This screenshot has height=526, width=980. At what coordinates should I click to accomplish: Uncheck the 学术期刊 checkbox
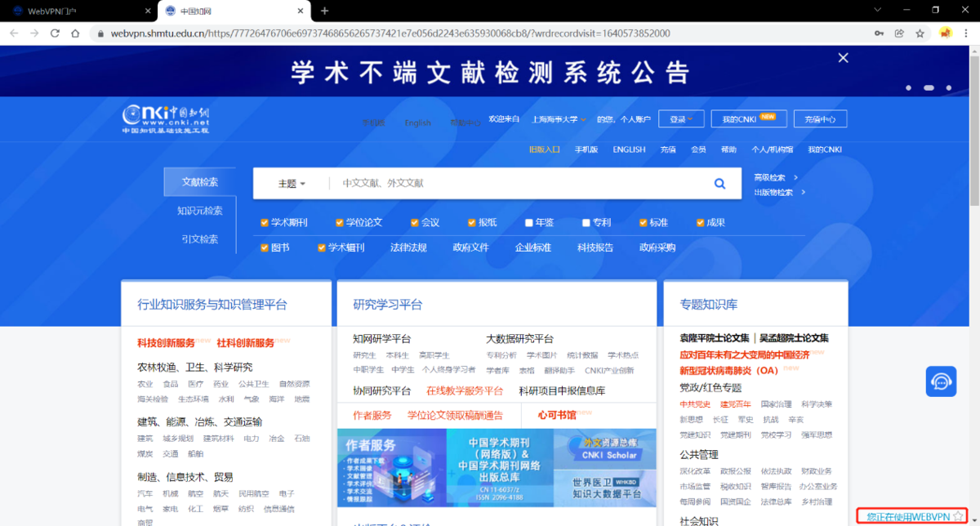click(x=265, y=223)
